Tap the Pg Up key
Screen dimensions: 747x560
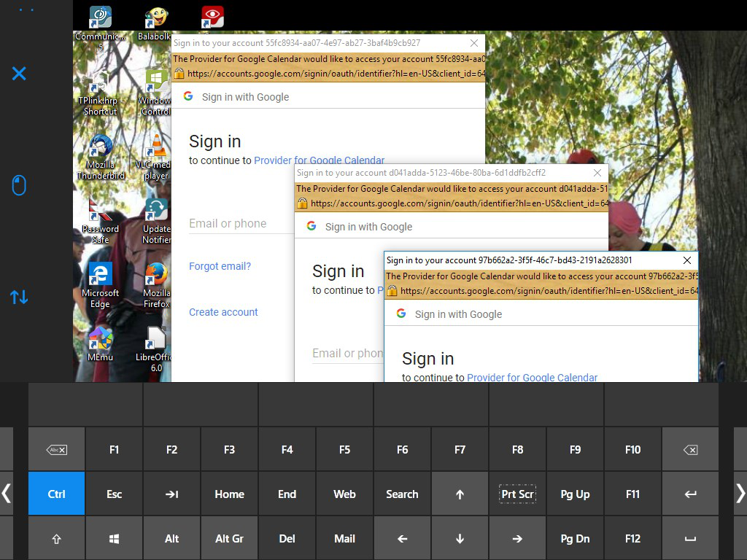click(x=575, y=494)
